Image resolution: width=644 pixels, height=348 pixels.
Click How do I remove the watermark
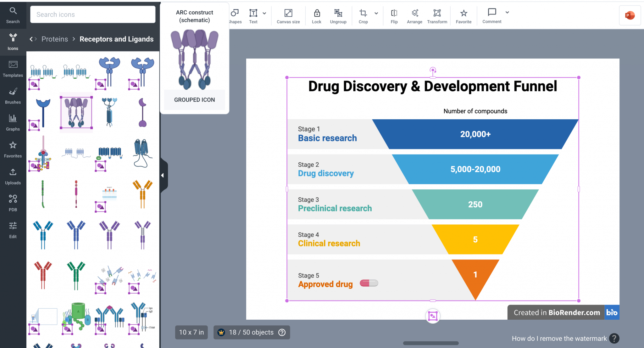[x=559, y=339]
